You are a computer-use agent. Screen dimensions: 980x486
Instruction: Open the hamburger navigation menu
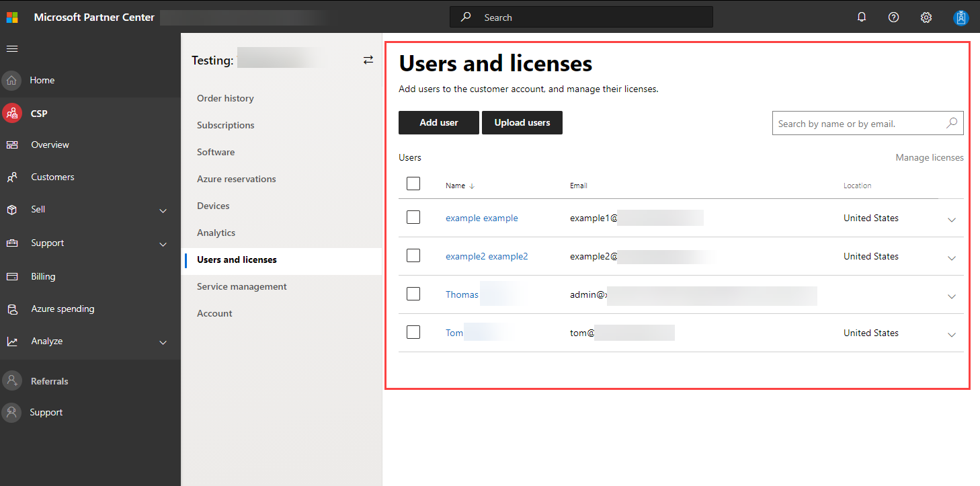point(11,48)
